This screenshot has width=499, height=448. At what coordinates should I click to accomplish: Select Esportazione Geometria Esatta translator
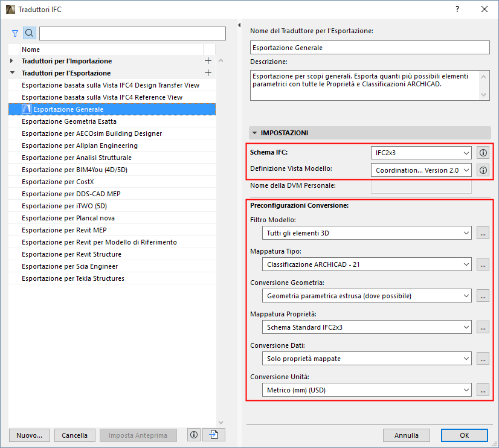(69, 121)
